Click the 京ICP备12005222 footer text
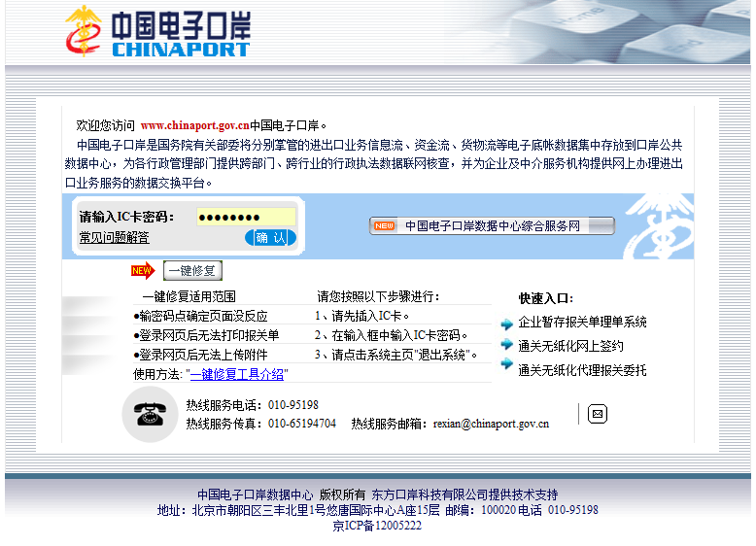The height and width of the screenshot is (546, 756). click(x=377, y=526)
